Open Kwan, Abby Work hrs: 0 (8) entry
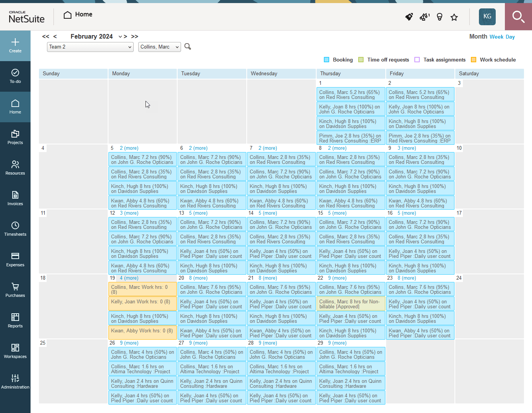 pos(142,333)
